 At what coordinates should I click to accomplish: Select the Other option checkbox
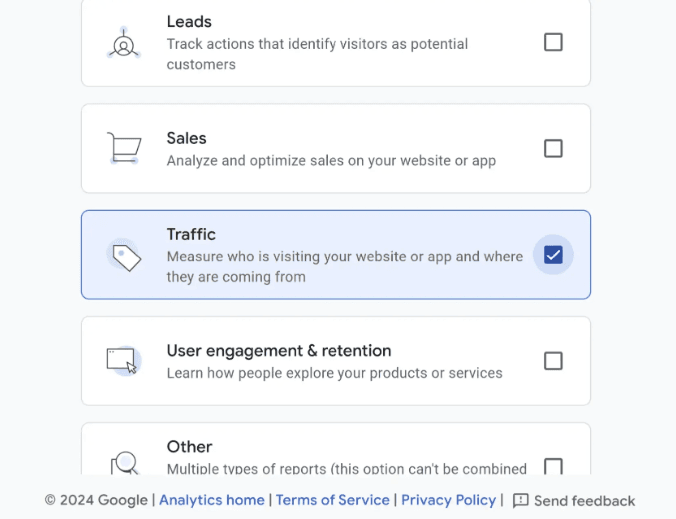click(553, 466)
